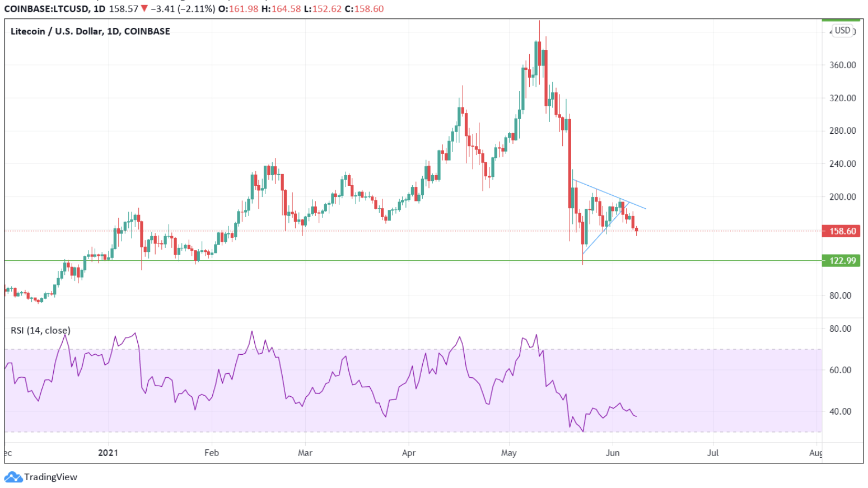The width and height of the screenshot is (868, 488).
Task: Click the 320.00 price axis label
Action: pos(842,98)
